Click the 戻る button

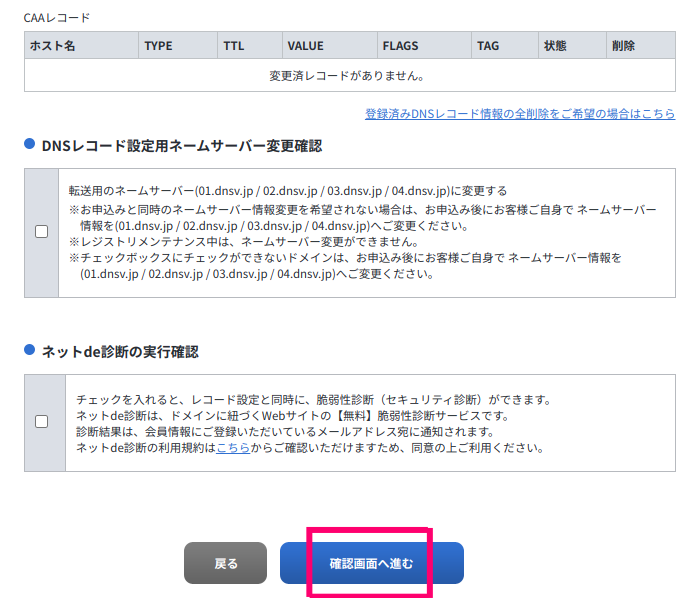pyautogui.click(x=225, y=563)
